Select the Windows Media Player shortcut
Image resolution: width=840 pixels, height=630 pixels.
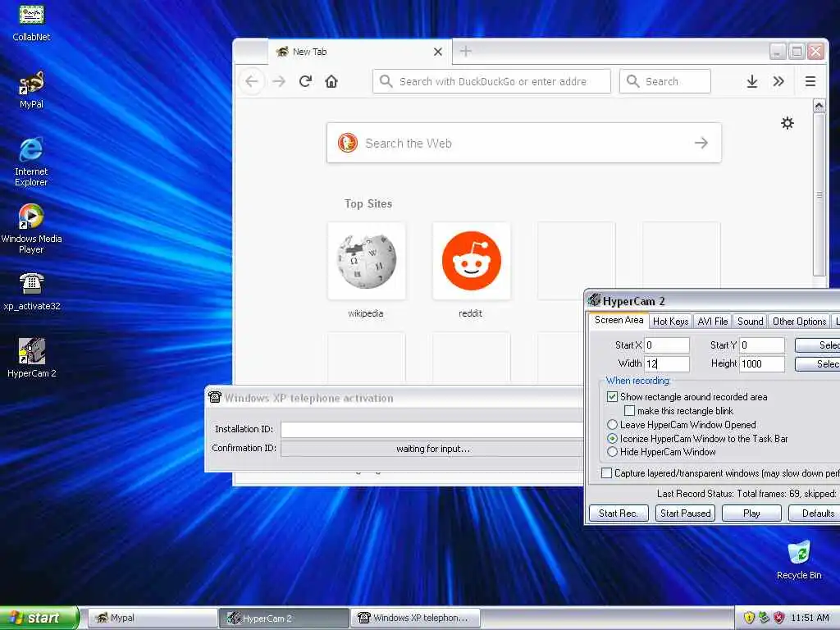tap(31, 229)
